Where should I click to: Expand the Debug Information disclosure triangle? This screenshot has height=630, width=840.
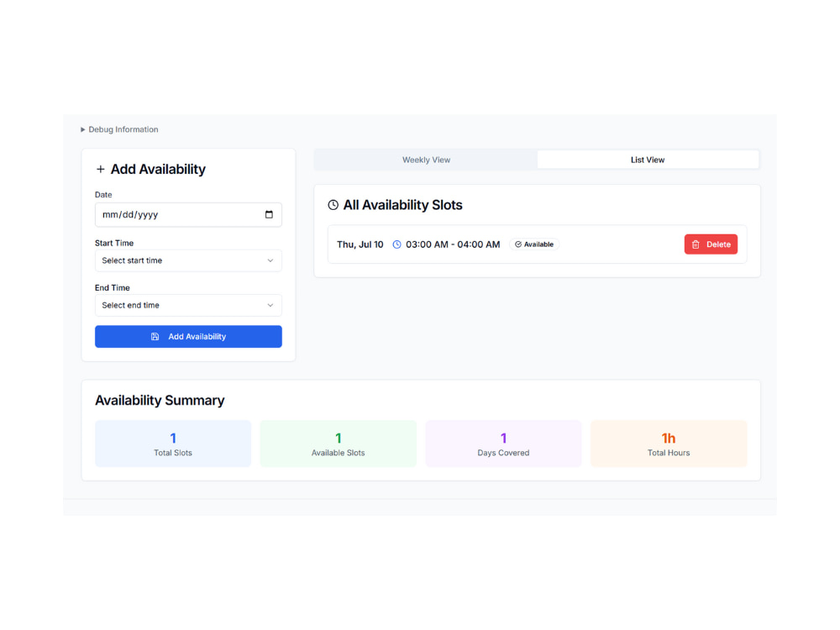tap(82, 129)
